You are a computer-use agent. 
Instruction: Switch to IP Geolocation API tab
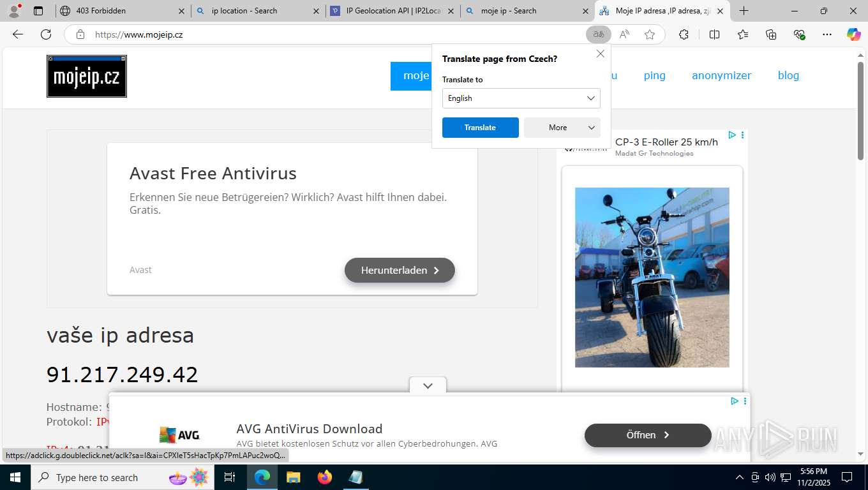(x=393, y=11)
